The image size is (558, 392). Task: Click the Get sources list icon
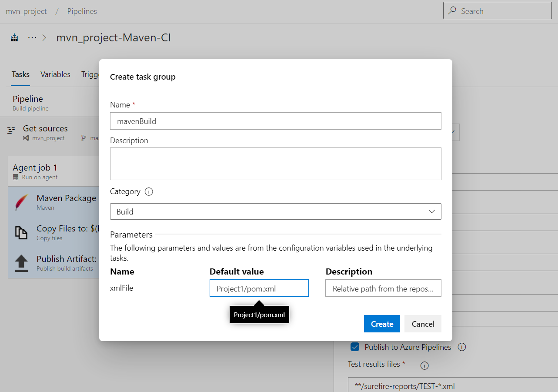[12, 130]
